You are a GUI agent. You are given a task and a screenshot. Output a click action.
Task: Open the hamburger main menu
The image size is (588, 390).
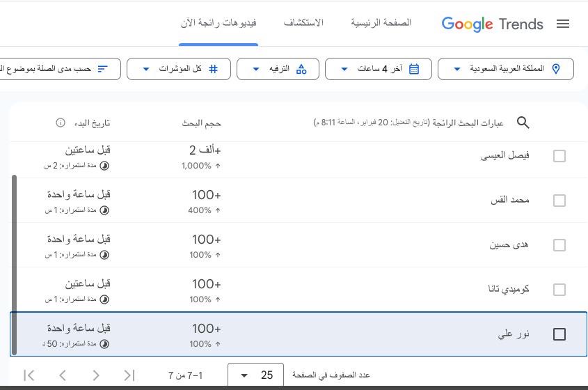click(x=563, y=24)
